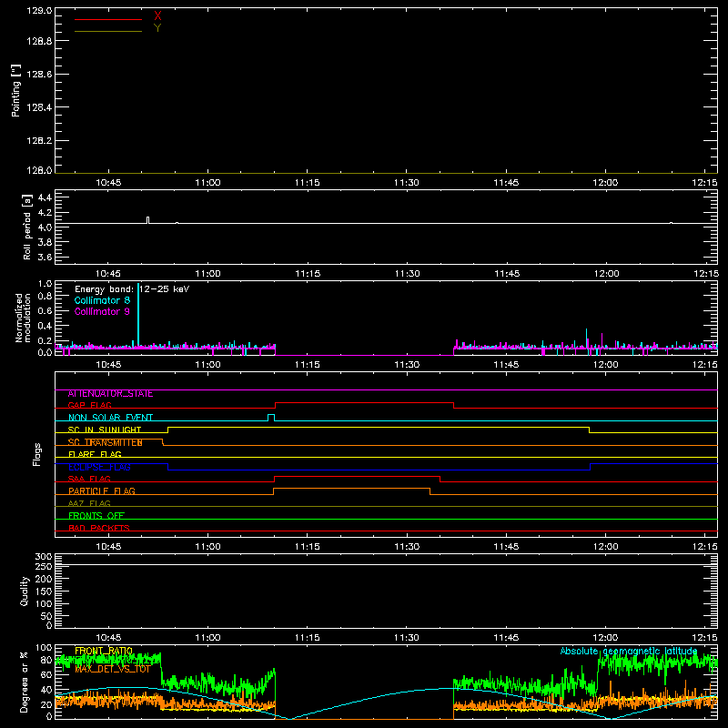
Task: Click the 128.6 tick label on Pointing axis
Action: pyautogui.click(x=39, y=75)
